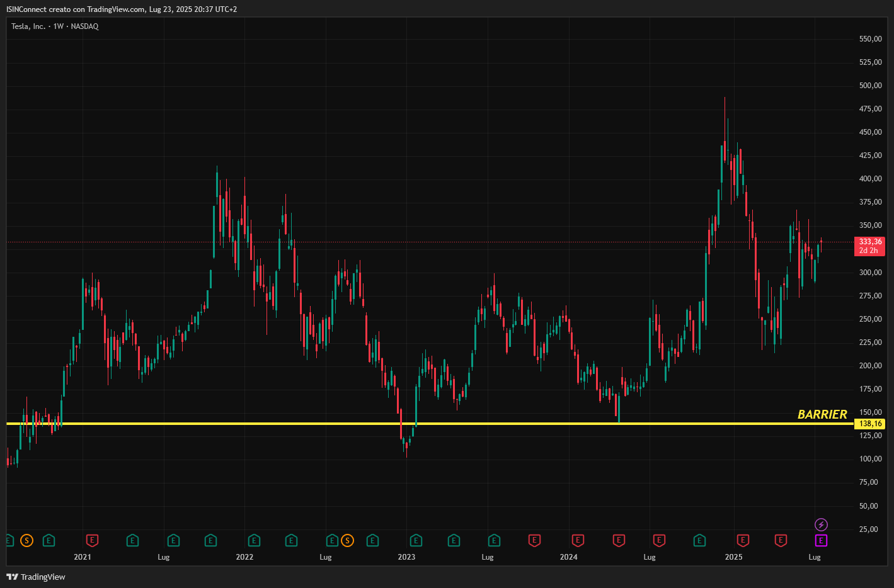This screenshot has height=588, width=894.
Task: Click the purple upcoming earnings E marker
Action: tap(821, 540)
